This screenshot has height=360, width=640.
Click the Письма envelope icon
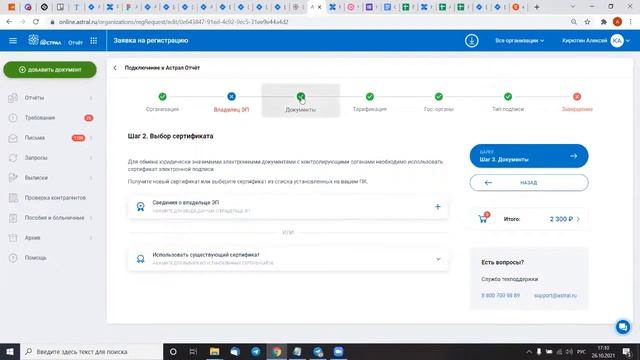[x=13, y=138]
